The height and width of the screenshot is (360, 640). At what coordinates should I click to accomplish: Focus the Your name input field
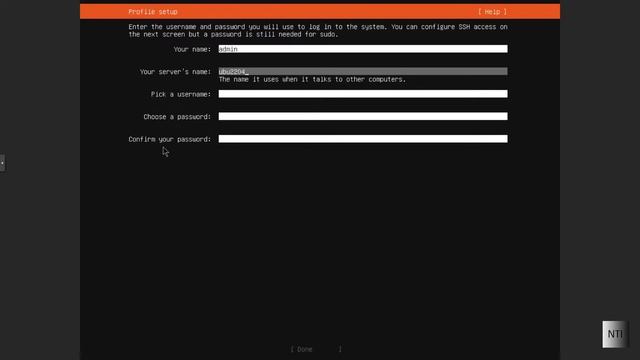363,49
